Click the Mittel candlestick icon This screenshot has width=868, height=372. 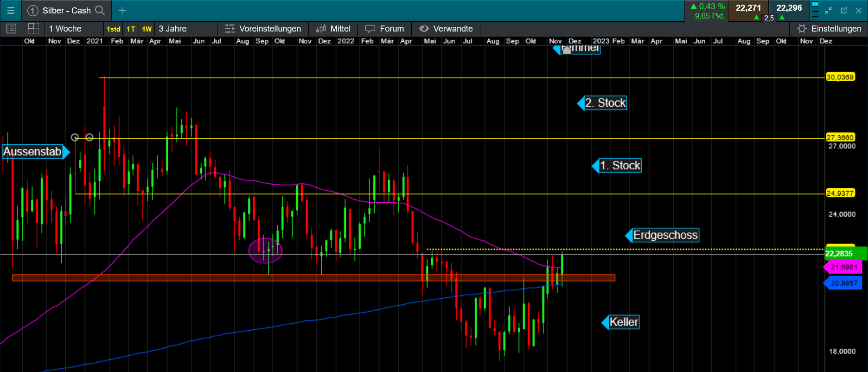(x=321, y=29)
